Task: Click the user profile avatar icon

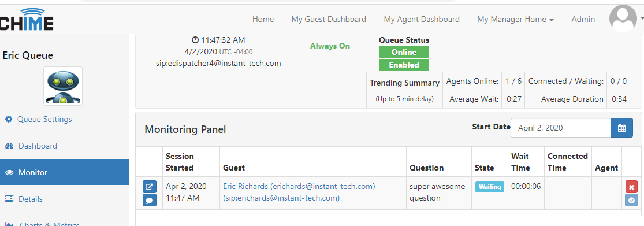Action: [623, 19]
